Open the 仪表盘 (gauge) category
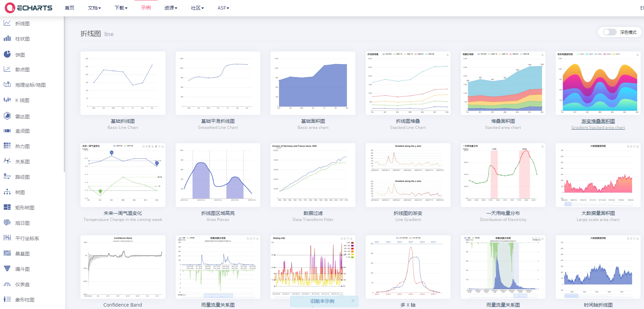644x309 pixels. (7, 284)
